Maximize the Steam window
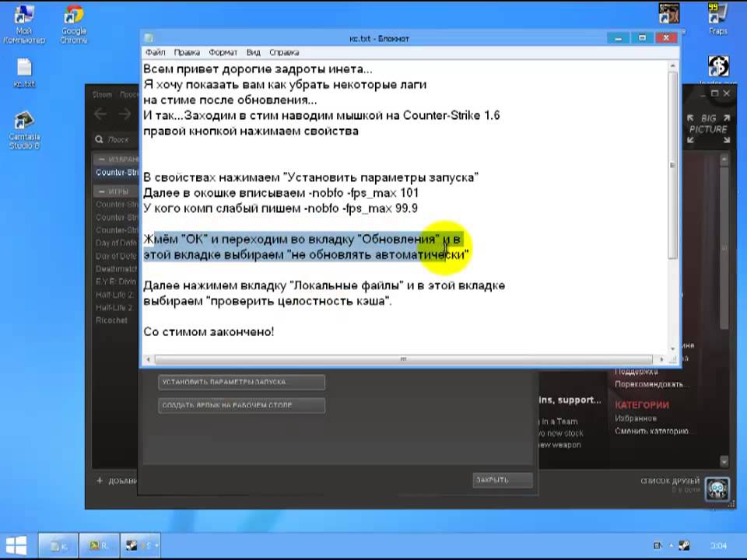Viewport: 747px width, 560px height. [x=714, y=94]
